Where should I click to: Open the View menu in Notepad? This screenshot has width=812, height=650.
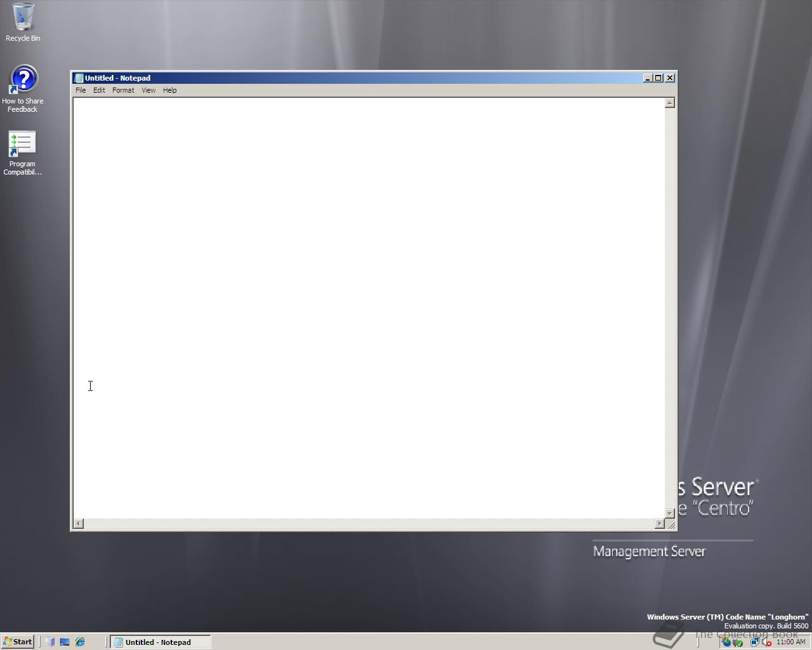pos(148,90)
